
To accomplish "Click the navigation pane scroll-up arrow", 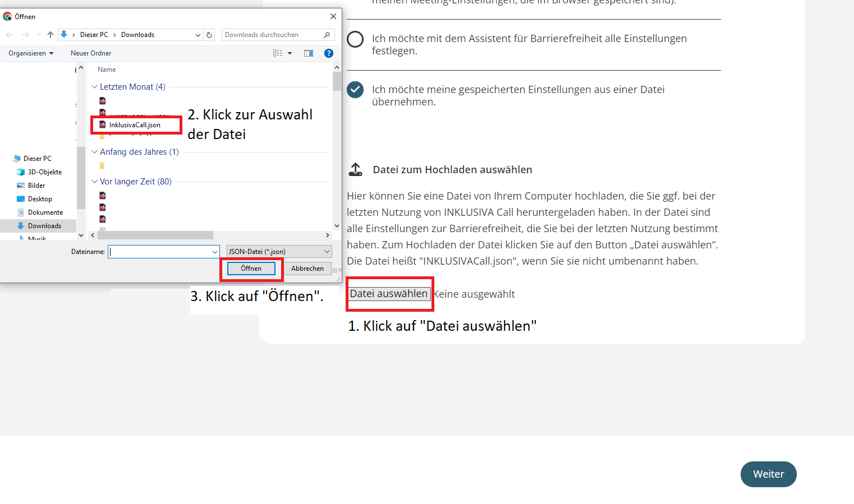I will (x=81, y=68).
